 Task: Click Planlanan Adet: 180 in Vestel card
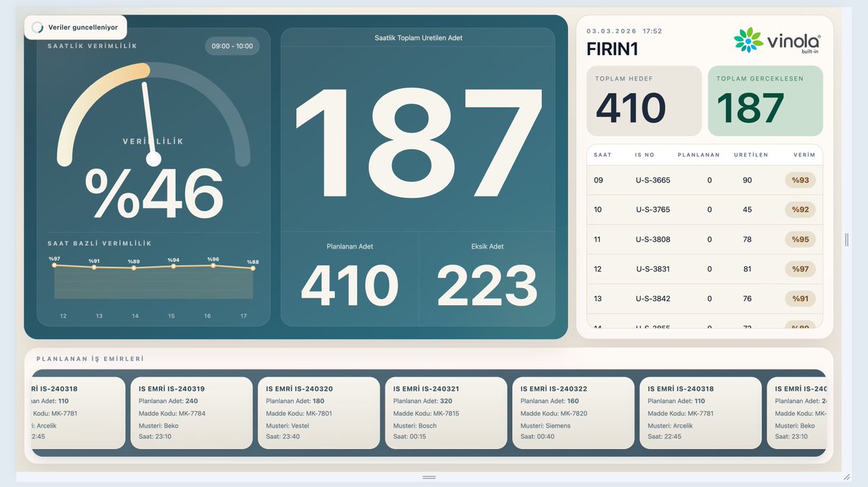[x=295, y=401]
